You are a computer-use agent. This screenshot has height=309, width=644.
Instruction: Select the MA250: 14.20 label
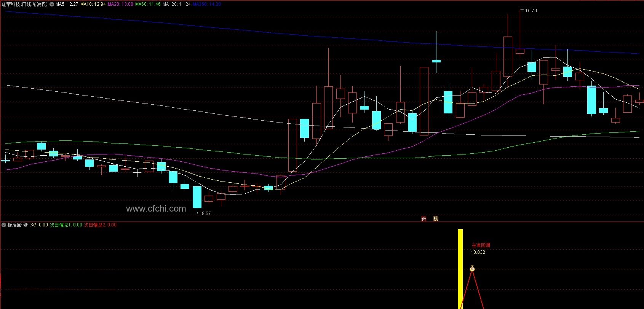206,4
